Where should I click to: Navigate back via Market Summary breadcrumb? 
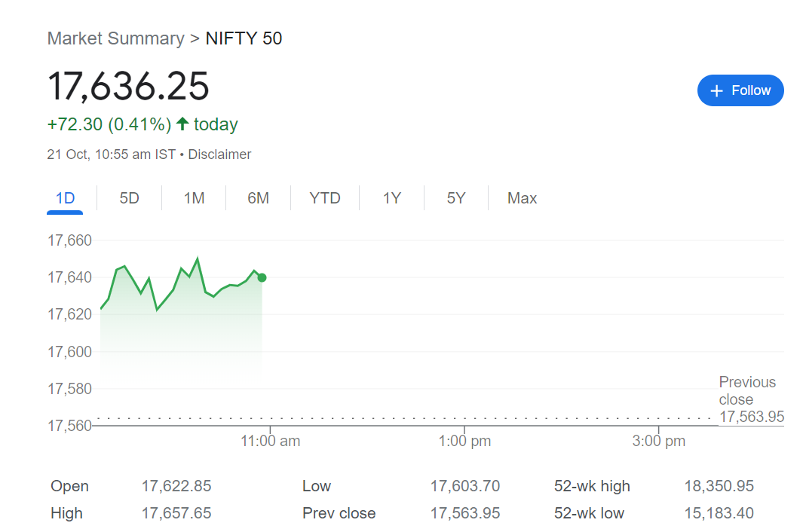pyautogui.click(x=115, y=38)
